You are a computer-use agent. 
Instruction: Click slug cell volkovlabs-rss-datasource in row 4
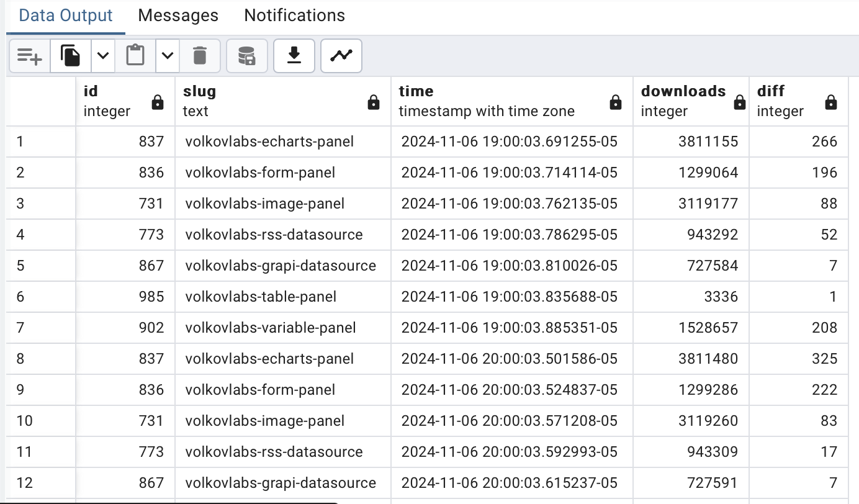283,235
